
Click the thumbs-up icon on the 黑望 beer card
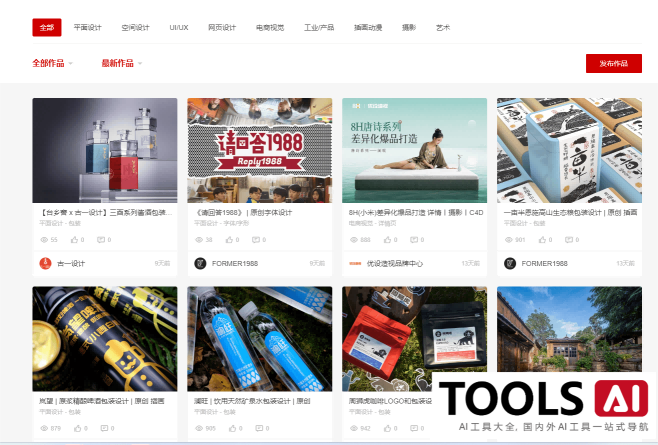[74, 429]
